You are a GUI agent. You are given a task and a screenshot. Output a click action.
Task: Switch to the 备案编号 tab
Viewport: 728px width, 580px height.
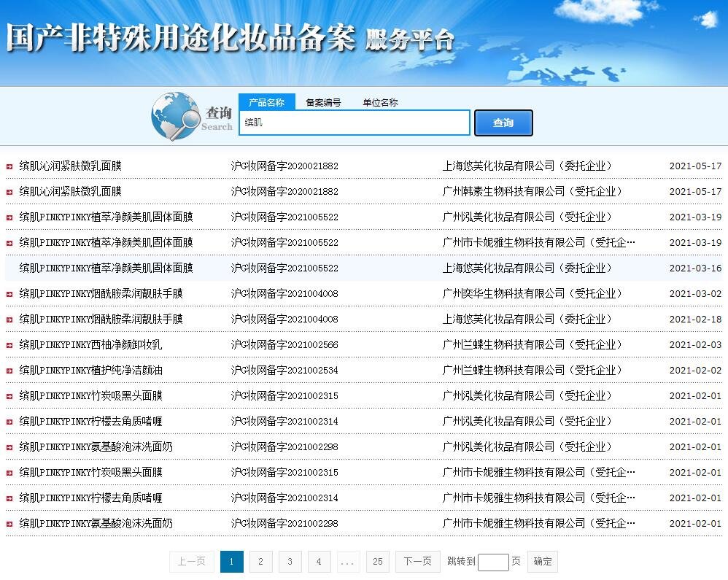pos(323,102)
